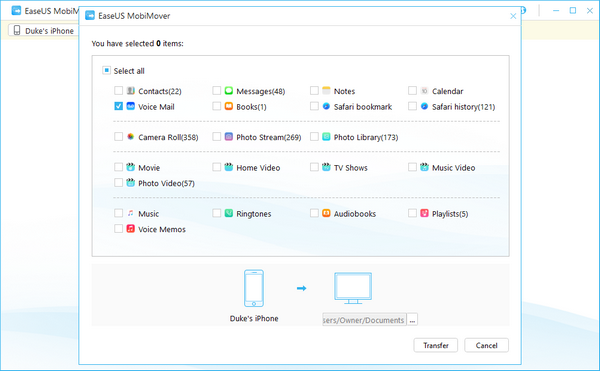Enable the Notes checkbox

pyautogui.click(x=314, y=91)
